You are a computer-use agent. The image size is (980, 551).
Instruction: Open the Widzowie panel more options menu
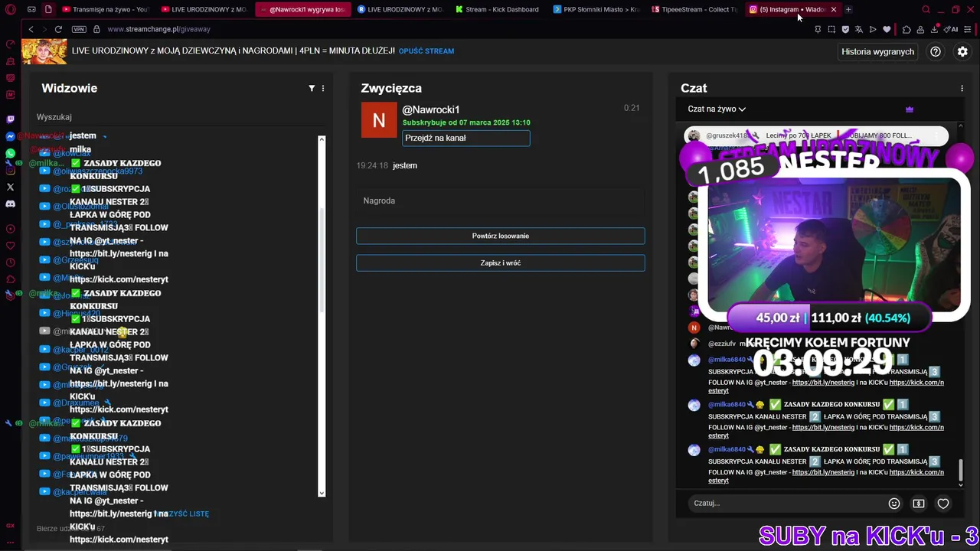point(323,88)
